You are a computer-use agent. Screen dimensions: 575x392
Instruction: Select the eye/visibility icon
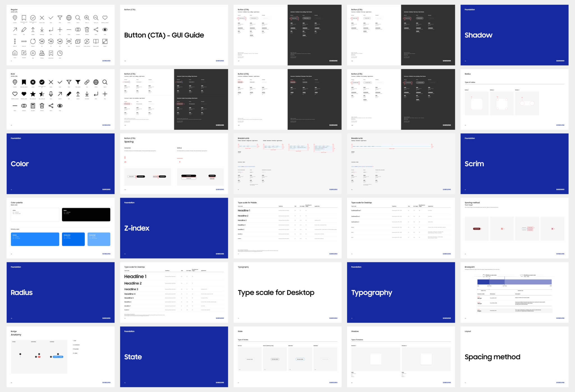coord(105,29)
